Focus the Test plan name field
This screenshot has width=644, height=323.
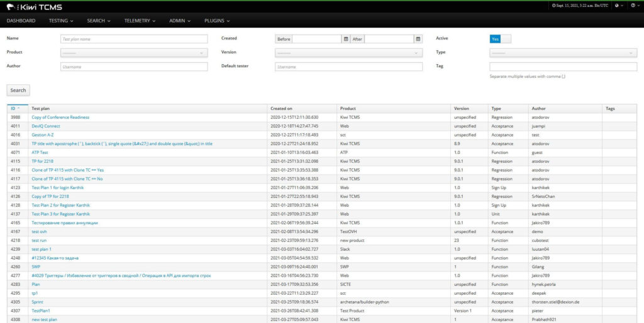(134, 39)
